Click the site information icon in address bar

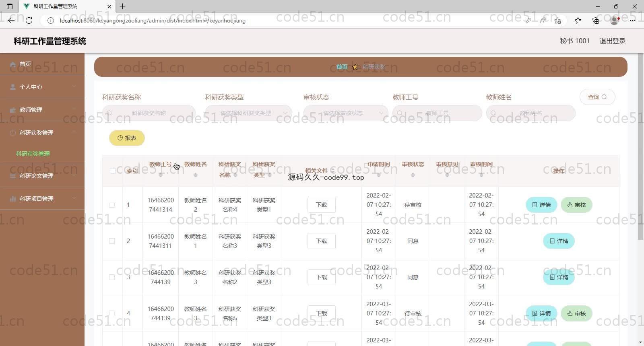[x=51, y=21]
